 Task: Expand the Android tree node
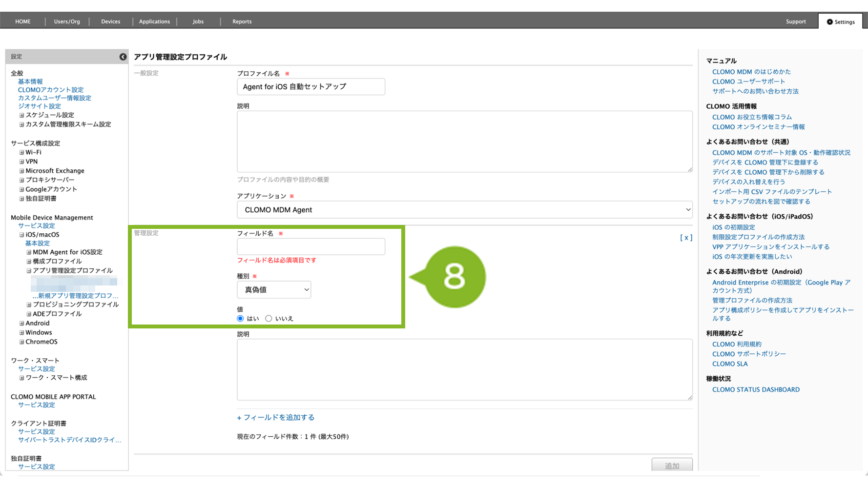click(21, 324)
